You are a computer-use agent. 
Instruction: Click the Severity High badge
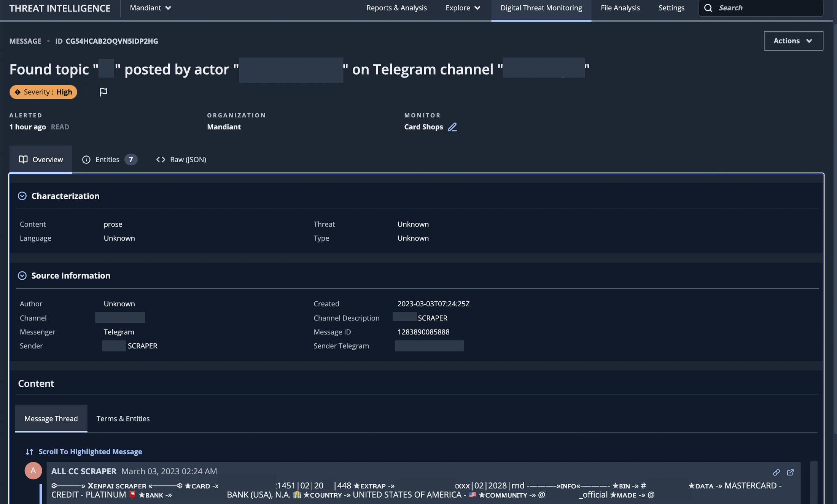tap(43, 92)
